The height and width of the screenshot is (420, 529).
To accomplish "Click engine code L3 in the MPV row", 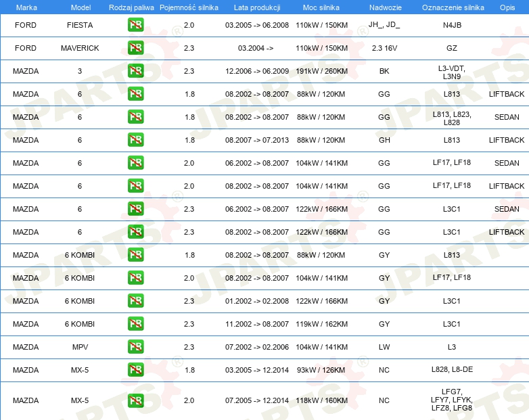I will pos(452,347).
